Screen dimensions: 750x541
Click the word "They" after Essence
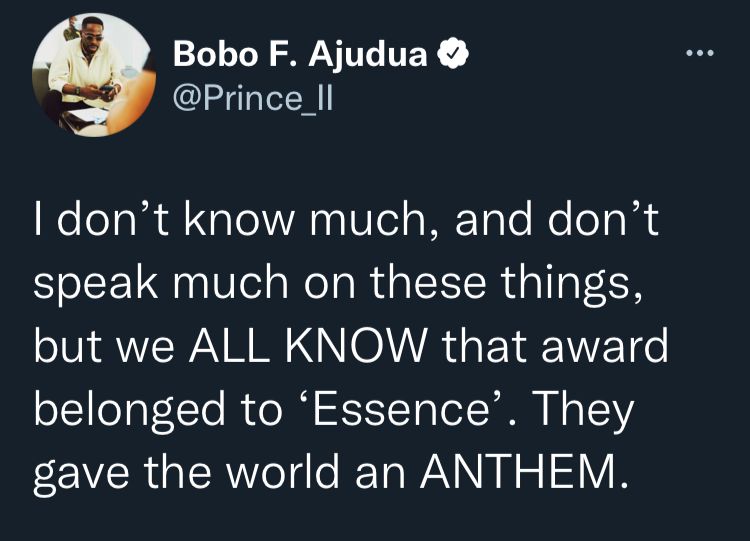[583, 410]
